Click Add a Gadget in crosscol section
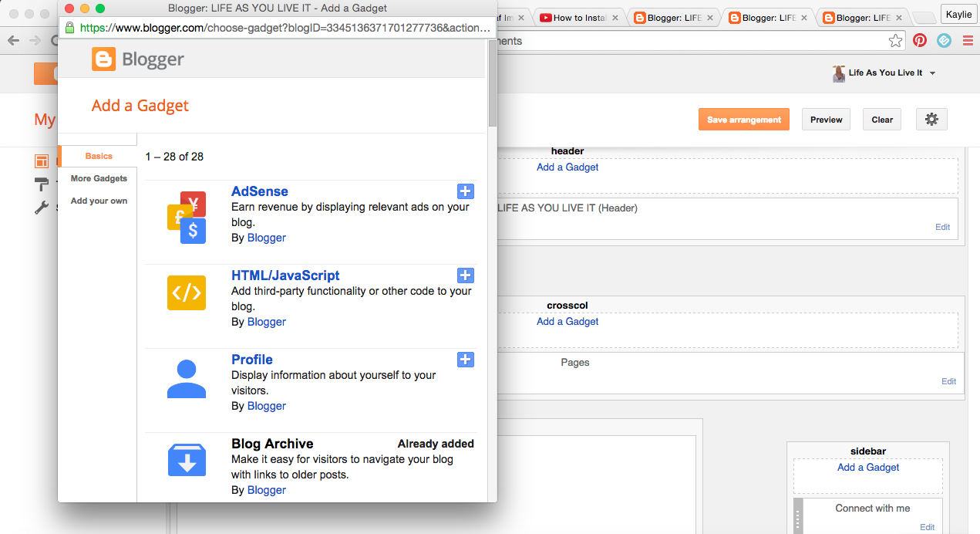 tap(567, 322)
